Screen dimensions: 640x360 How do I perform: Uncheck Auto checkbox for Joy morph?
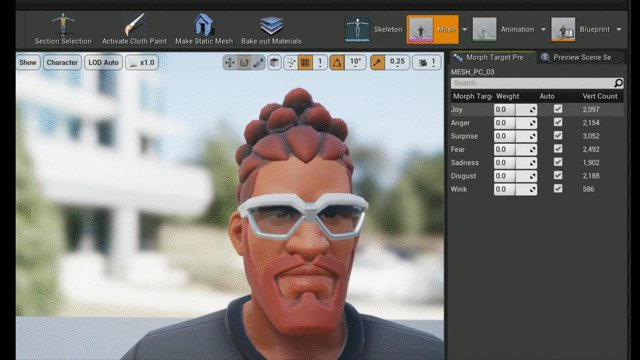(558, 109)
